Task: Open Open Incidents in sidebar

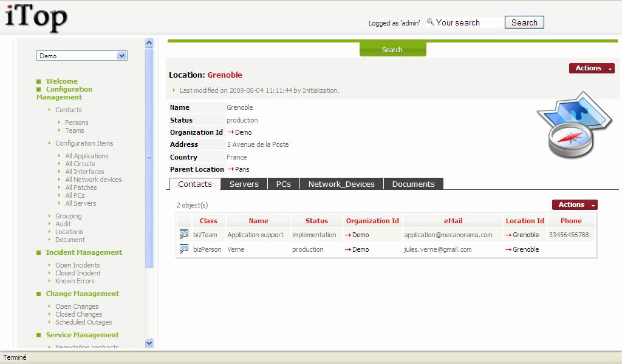Action: point(77,265)
